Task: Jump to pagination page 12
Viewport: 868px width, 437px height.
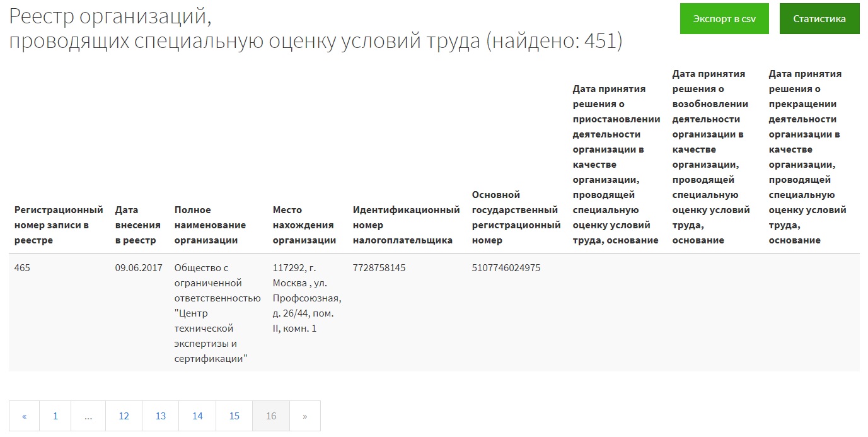Action: [124, 416]
